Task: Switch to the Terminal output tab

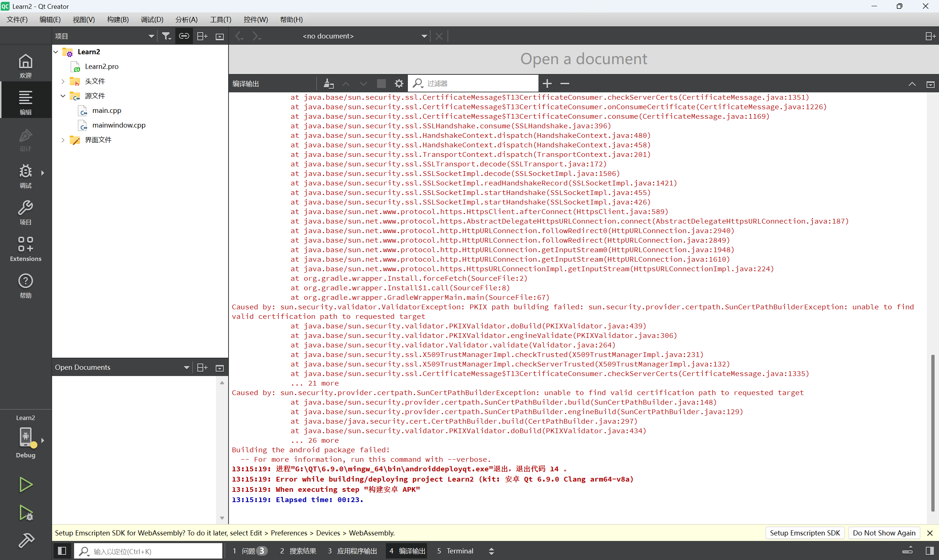Action: [455, 551]
